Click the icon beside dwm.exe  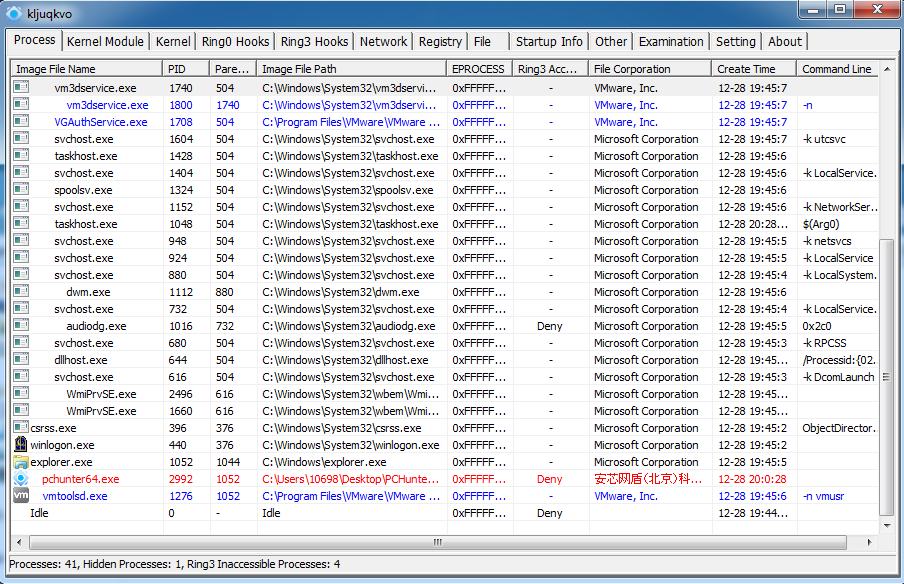tap(21, 291)
